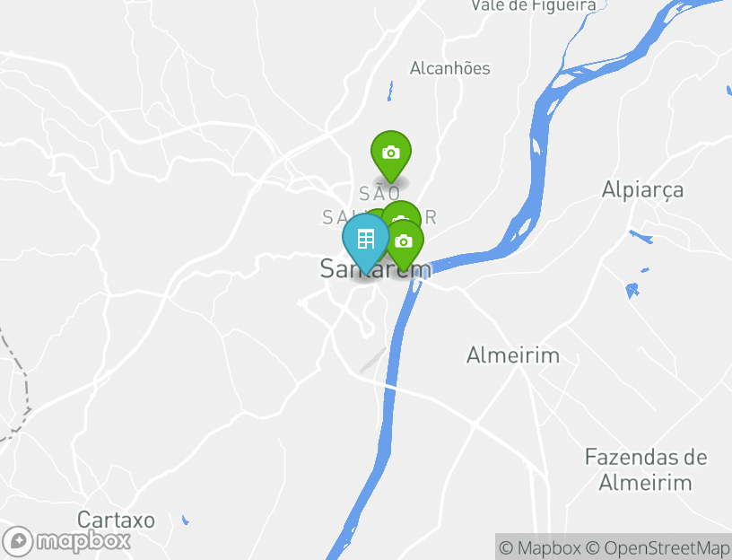Click the Vale de Figueira label
Viewport: 732px width, 560px height.
pos(533,5)
